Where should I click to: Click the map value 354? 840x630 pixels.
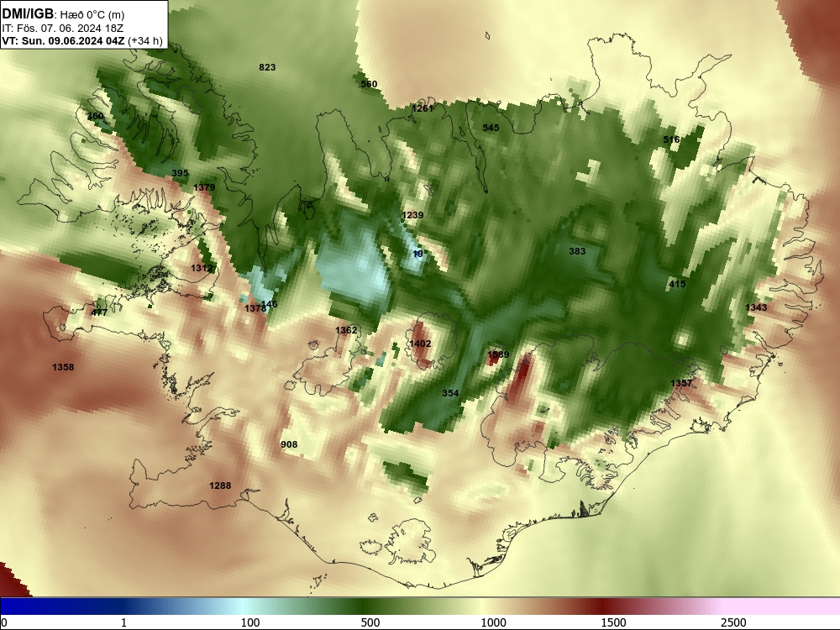(450, 393)
